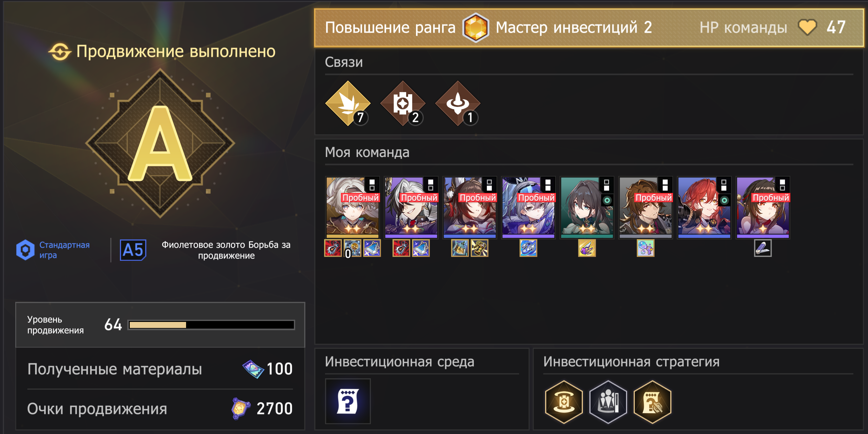Open the bond icon showing count 1
868x434 pixels.
(458, 103)
